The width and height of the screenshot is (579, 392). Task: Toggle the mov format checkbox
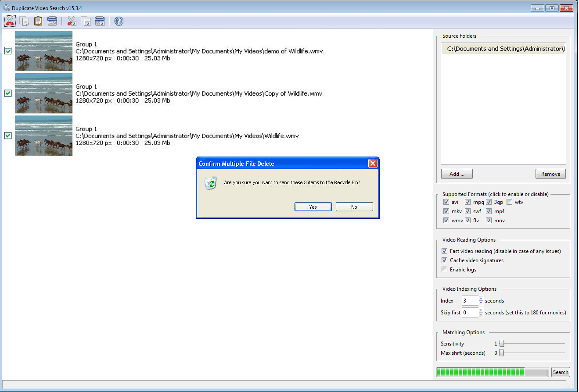pyautogui.click(x=489, y=221)
